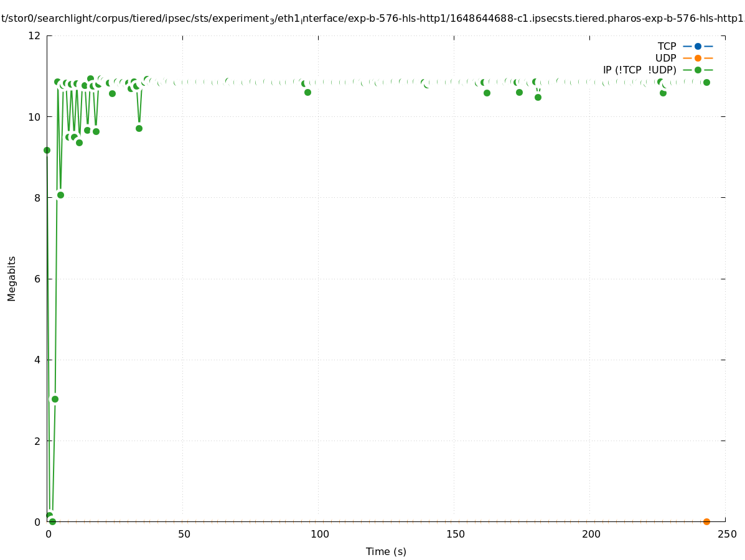Select the IP (!TCP !UDP) legend label
Viewport: 745px width, 560px height.
(639, 70)
